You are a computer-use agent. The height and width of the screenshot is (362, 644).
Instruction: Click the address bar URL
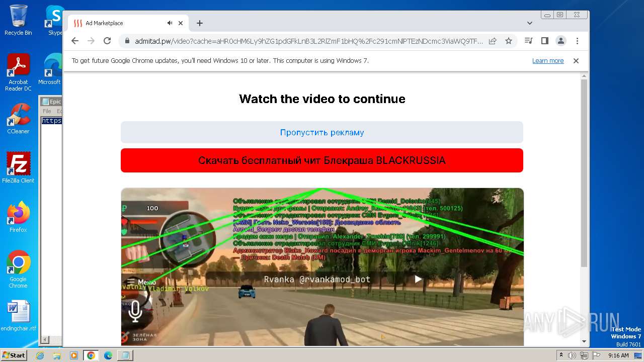click(x=309, y=41)
